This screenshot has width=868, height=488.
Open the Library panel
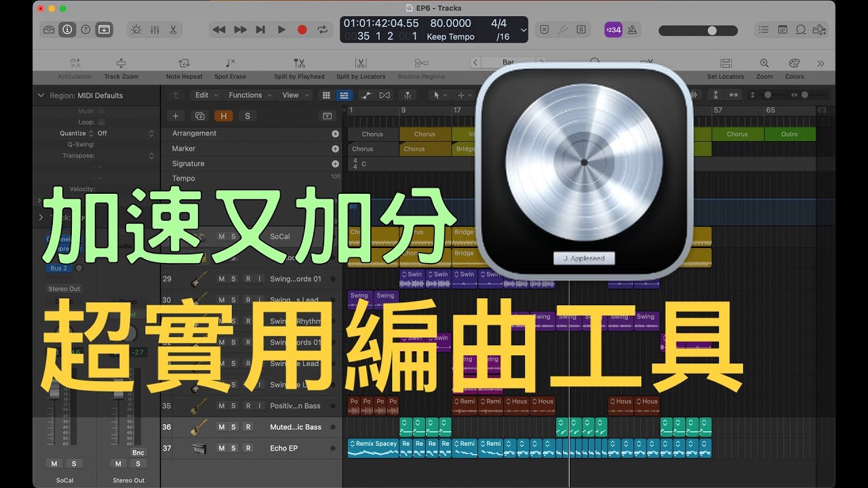50,30
